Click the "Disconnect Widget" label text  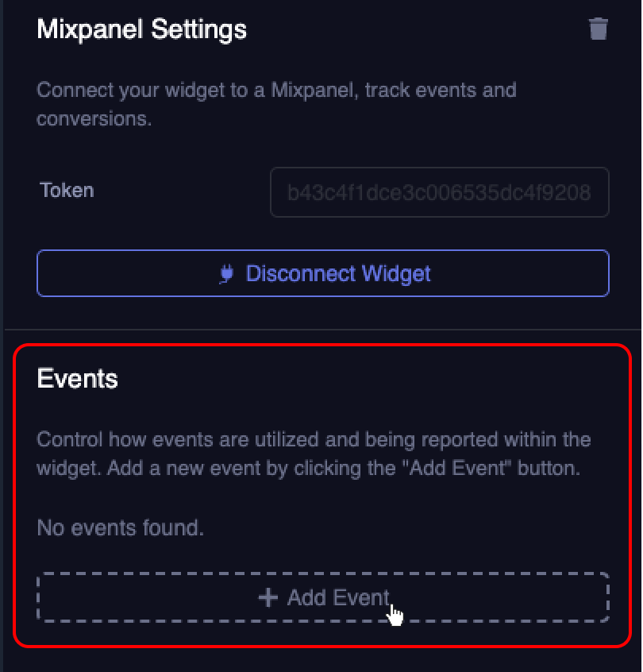(338, 274)
